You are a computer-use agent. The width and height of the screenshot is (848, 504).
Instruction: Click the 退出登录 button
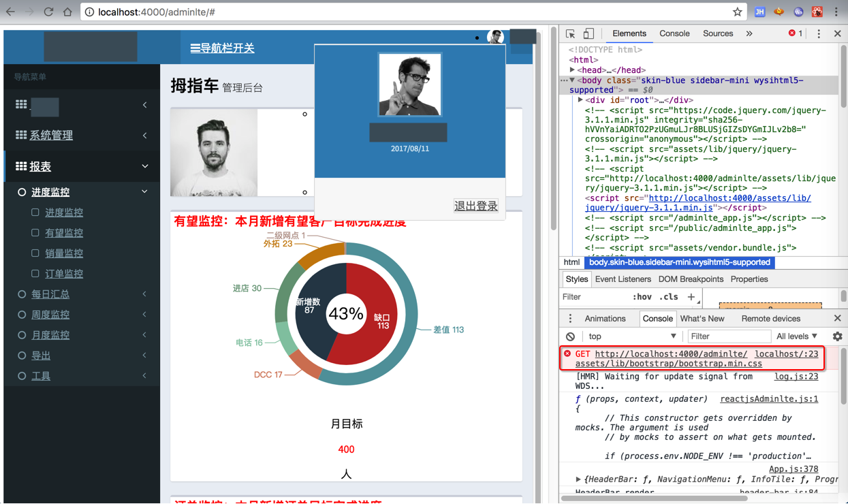tap(476, 206)
